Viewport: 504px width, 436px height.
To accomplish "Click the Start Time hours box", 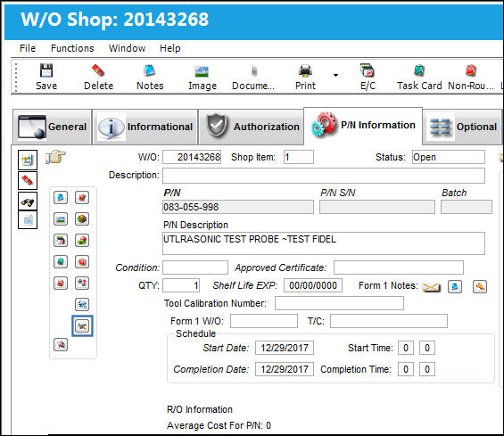I will click(406, 348).
